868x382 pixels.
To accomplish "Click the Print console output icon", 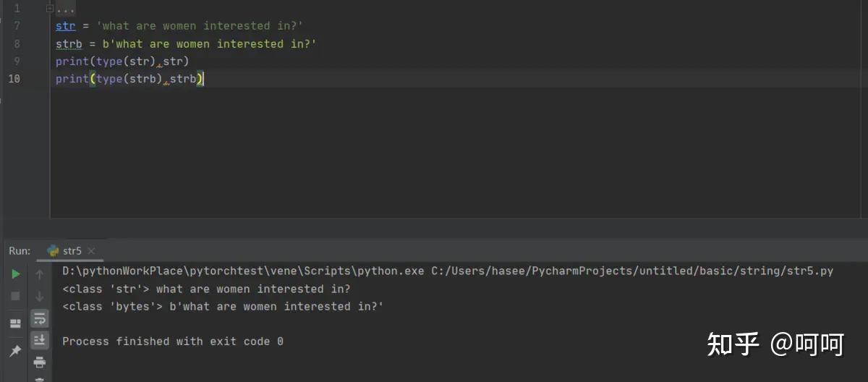I will [x=40, y=362].
